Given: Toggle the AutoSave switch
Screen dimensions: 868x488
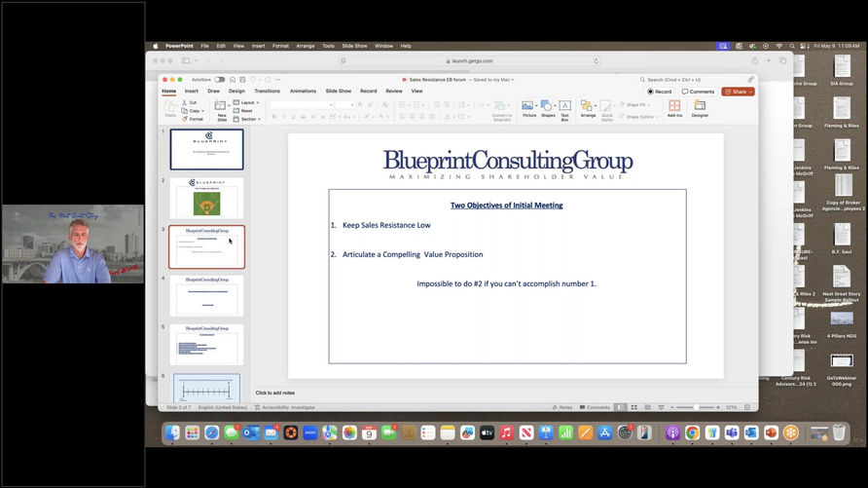Looking at the screenshot, I should coord(220,80).
